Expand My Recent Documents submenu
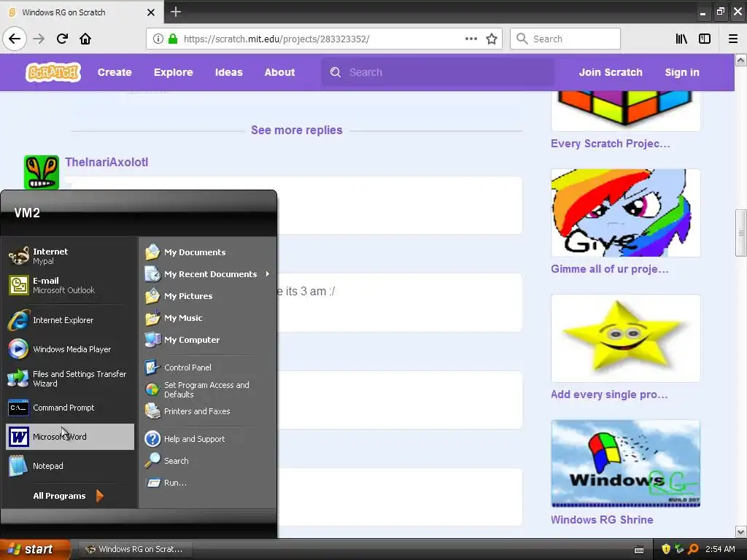747x560 pixels. 207,274
